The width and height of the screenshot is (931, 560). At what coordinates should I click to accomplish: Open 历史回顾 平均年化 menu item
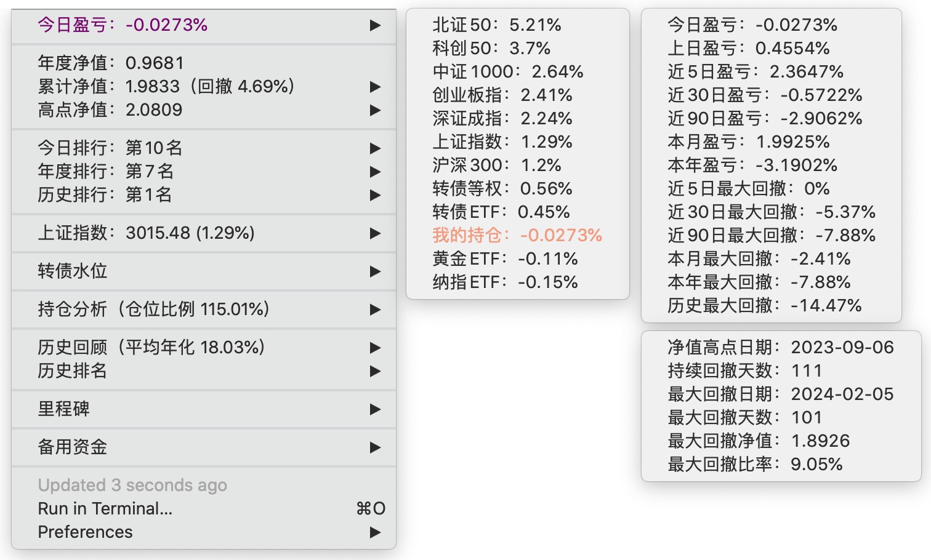[151, 348]
